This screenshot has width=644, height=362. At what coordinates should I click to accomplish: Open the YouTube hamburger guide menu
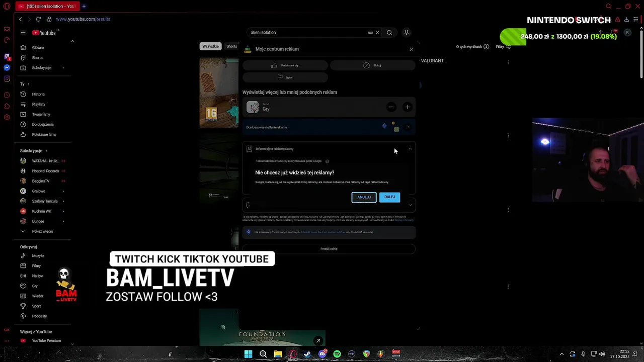pyautogui.click(x=23, y=33)
